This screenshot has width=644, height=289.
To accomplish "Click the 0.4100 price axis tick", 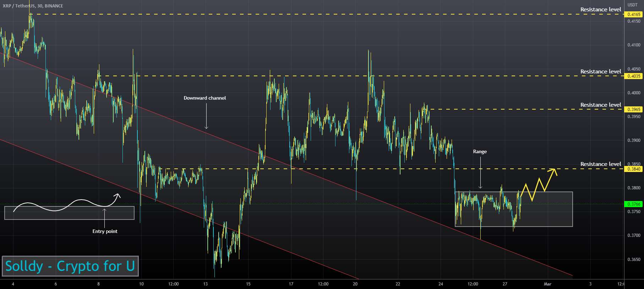I will click(x=634, y=45).
